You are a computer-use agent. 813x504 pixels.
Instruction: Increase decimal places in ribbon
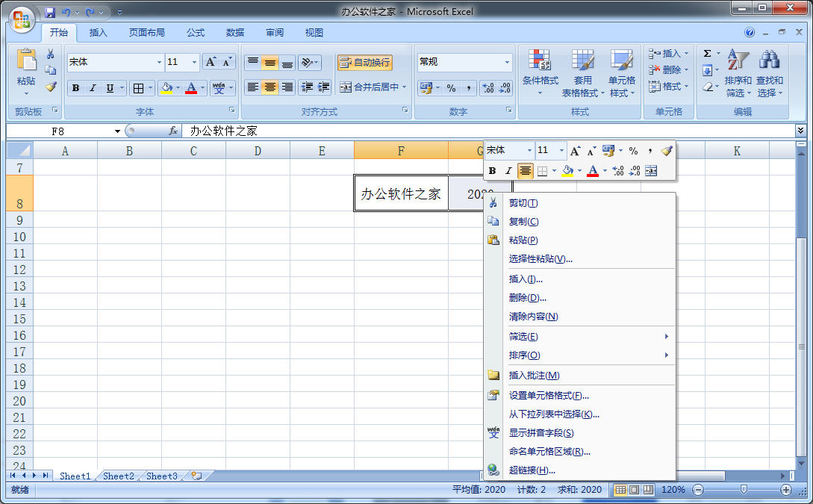tap(488, 88)
